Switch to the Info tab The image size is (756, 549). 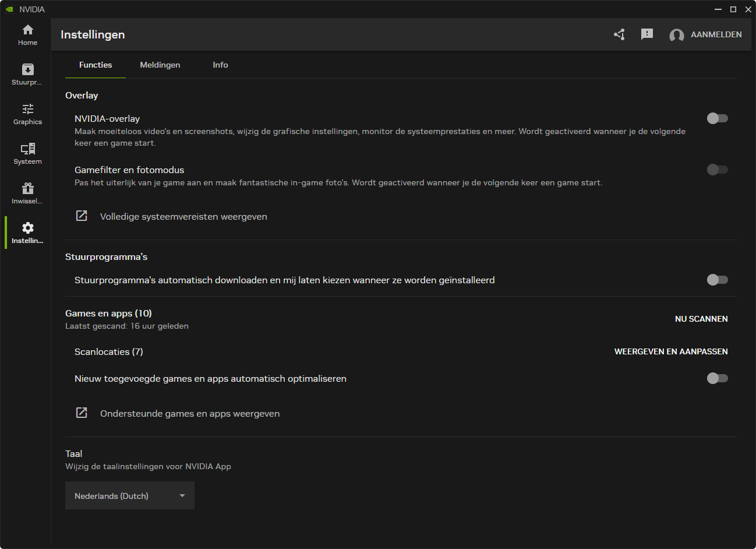click(220, 65)
